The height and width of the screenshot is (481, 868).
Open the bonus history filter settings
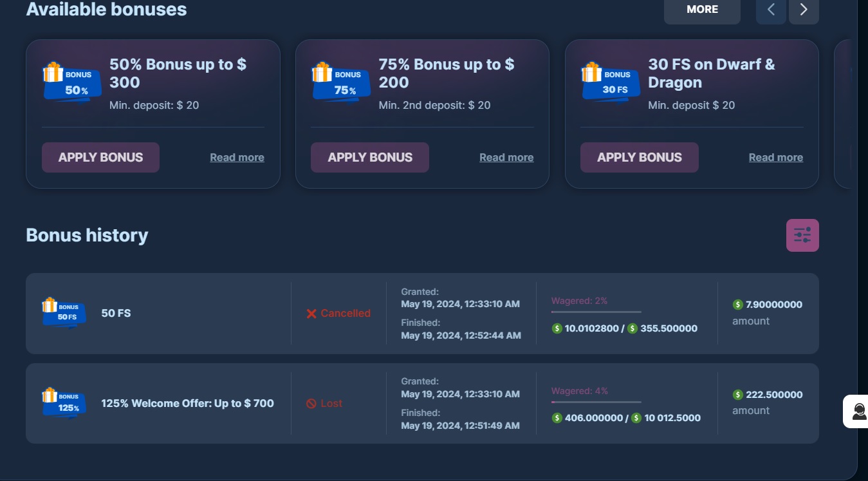[x=802, y=235]
